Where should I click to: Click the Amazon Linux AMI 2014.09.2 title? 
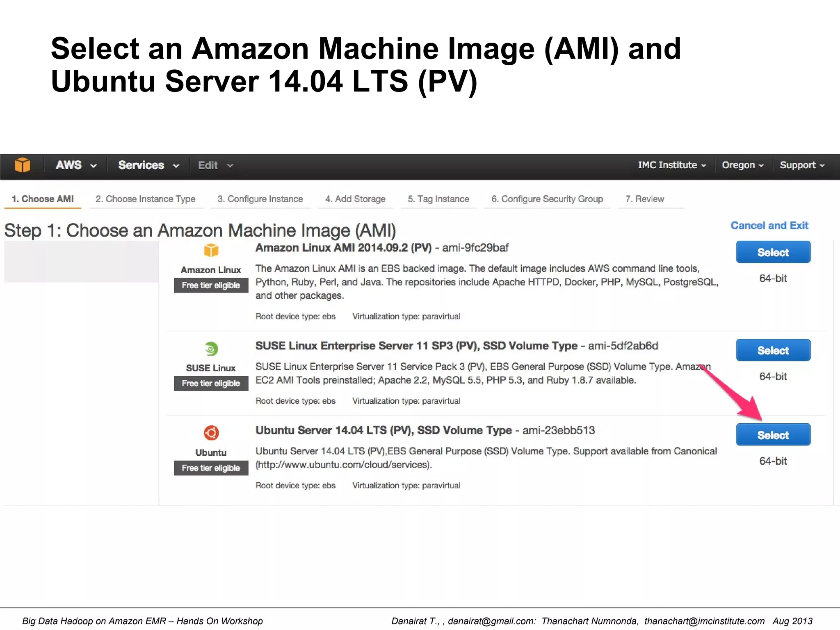coord(343,248)
